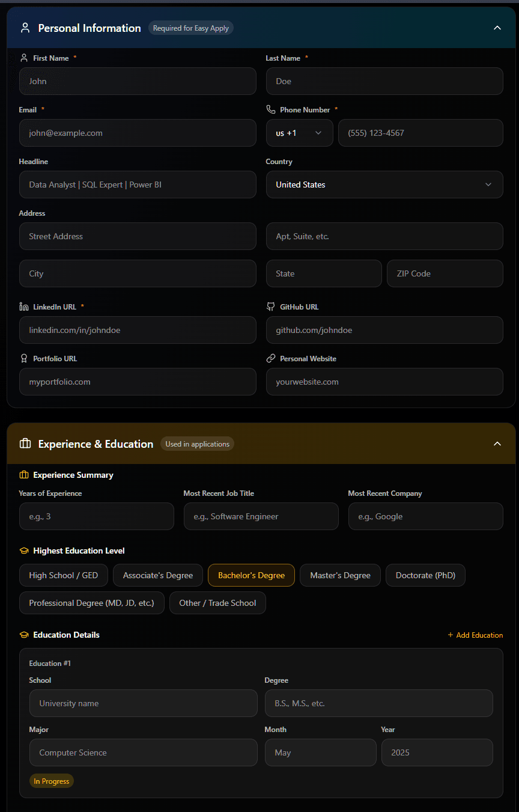Select the Other / Trade School option
519x812 pixels.
(x=217, y=603)
